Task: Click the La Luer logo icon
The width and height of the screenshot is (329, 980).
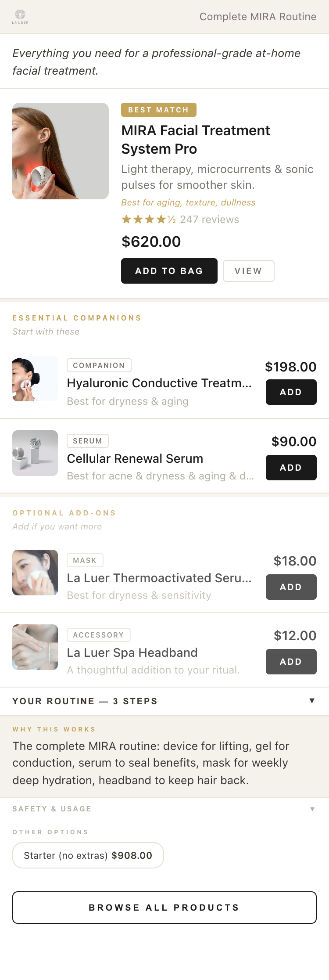Action: pos(20,16)
